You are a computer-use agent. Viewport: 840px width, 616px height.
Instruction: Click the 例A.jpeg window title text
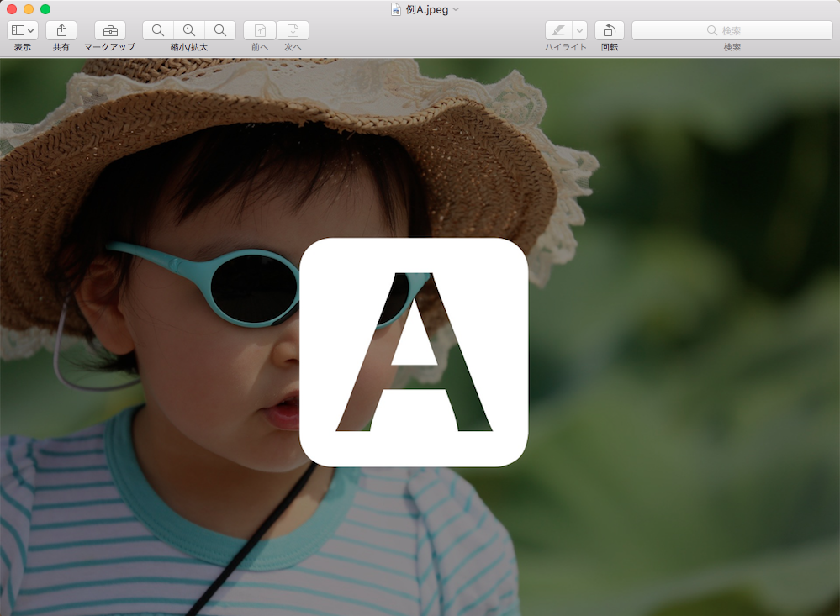tap(427, 9)
